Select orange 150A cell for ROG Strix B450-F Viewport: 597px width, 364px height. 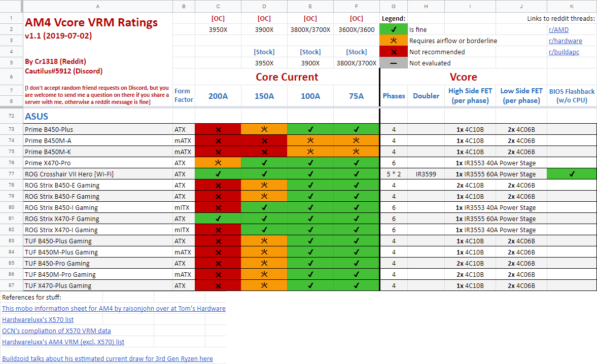264,196
